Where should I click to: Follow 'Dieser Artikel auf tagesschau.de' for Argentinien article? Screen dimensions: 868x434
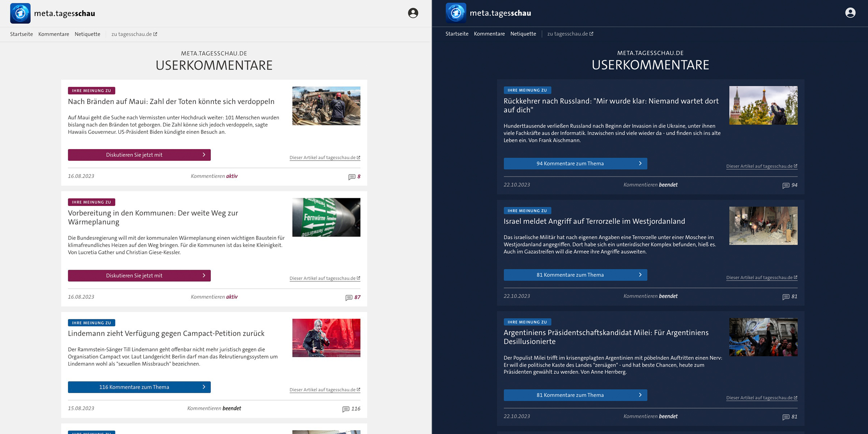point(762,398)
